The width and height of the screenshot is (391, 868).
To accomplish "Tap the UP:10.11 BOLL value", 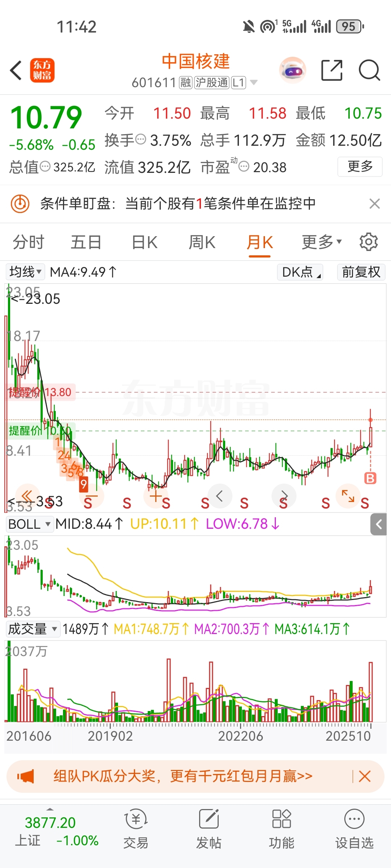I will (x=164, y=524).
